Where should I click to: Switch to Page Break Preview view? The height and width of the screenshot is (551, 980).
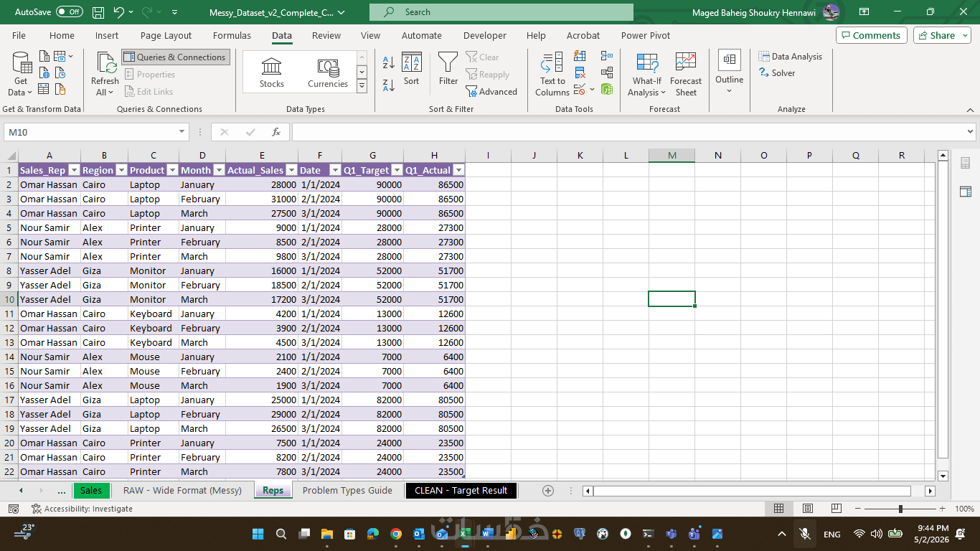(837, 509)
